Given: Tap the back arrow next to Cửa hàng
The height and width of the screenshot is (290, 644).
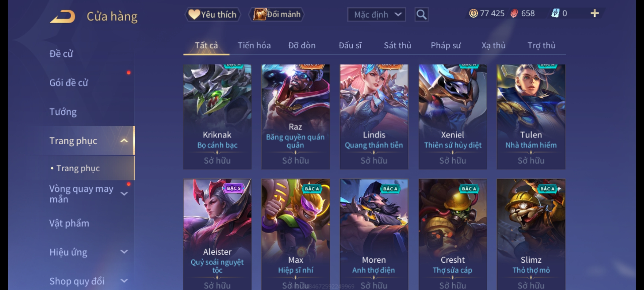Looking at the screenshot, I should tap(62, 17).
